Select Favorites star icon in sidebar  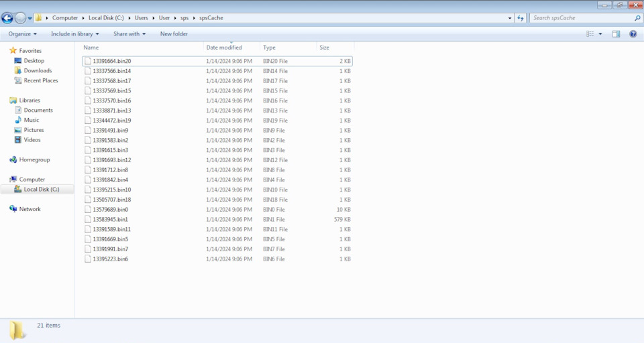pos(13,50)
